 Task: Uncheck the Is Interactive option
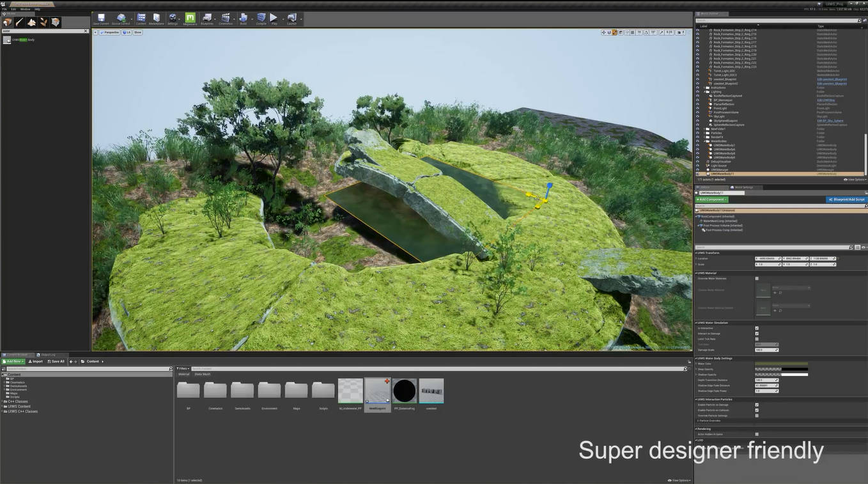click(757, 328)
